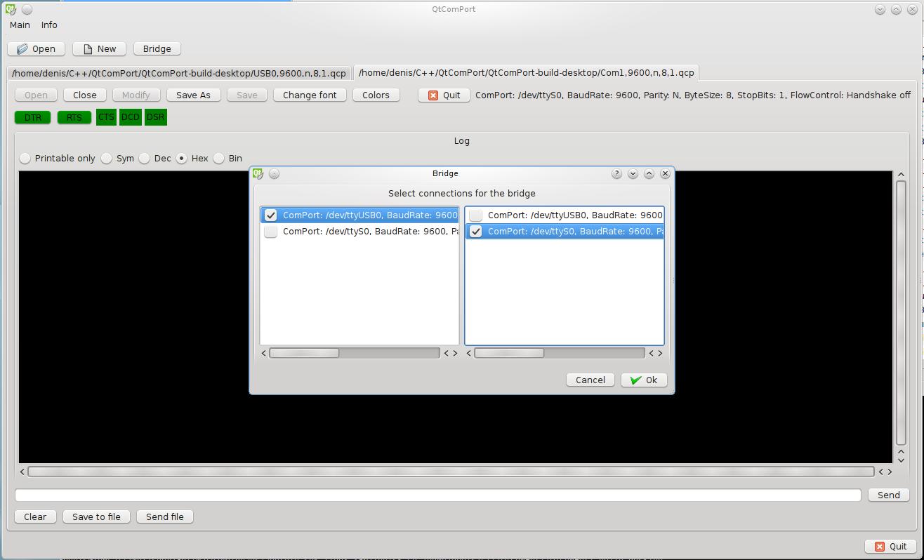Click the Bridge dialog help question-mark icon
The height and width of the screenshot is (560, 924).
[616, 173]
